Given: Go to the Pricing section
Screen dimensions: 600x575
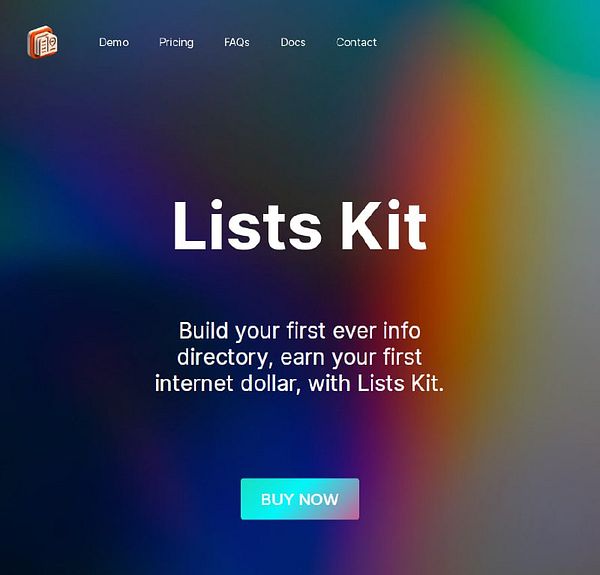Looking at the screenshot, I should coord(176,42).
